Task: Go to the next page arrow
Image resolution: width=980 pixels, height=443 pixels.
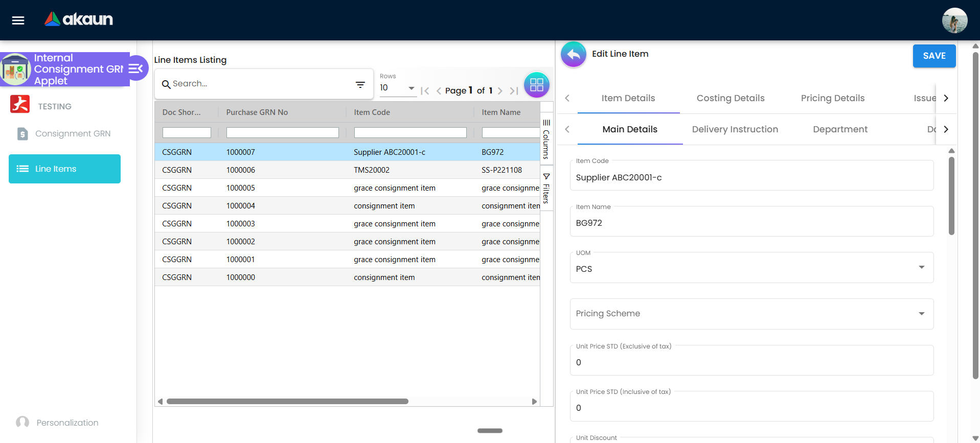Action: [500, 91]
